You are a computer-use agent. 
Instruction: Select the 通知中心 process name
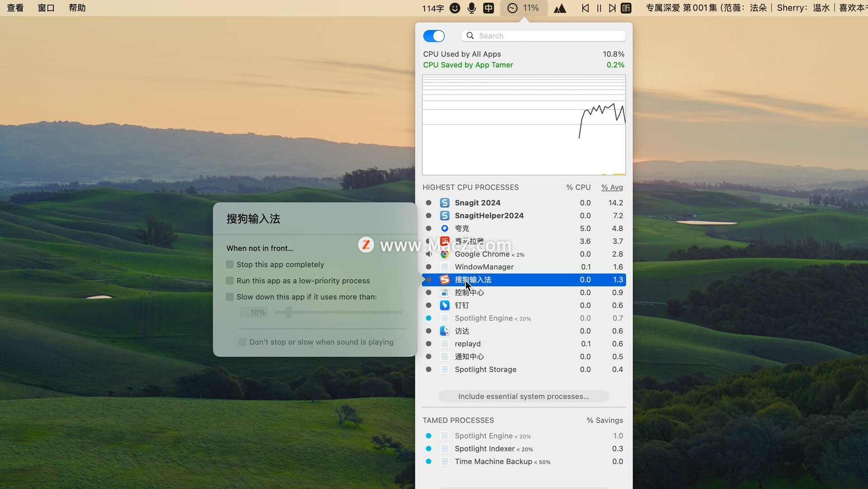(469, 357)
